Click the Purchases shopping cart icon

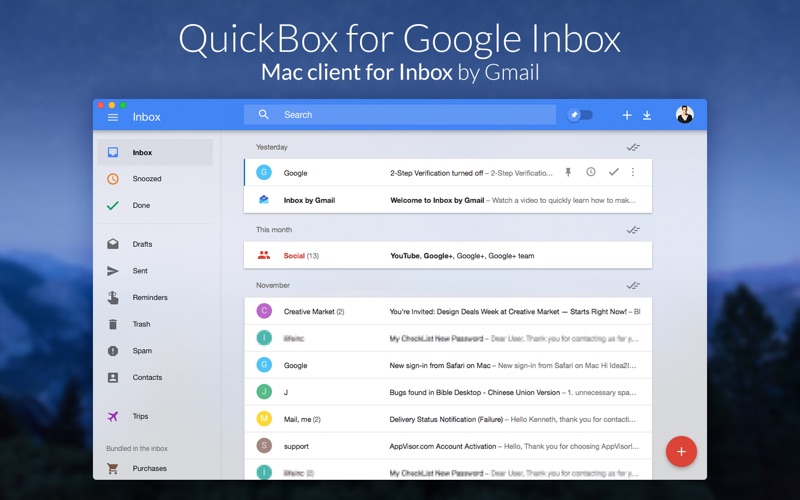113,468
